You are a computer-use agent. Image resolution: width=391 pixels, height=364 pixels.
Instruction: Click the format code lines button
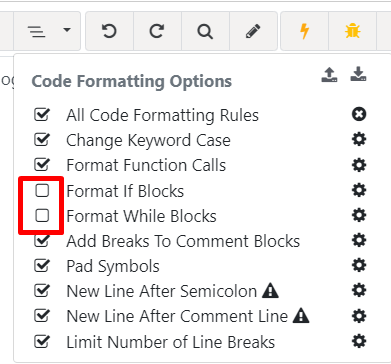[x=36, y=31]
